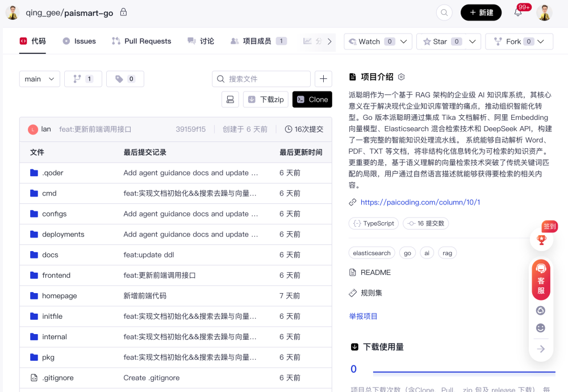Click the branches count icon button

pos(83,79)
